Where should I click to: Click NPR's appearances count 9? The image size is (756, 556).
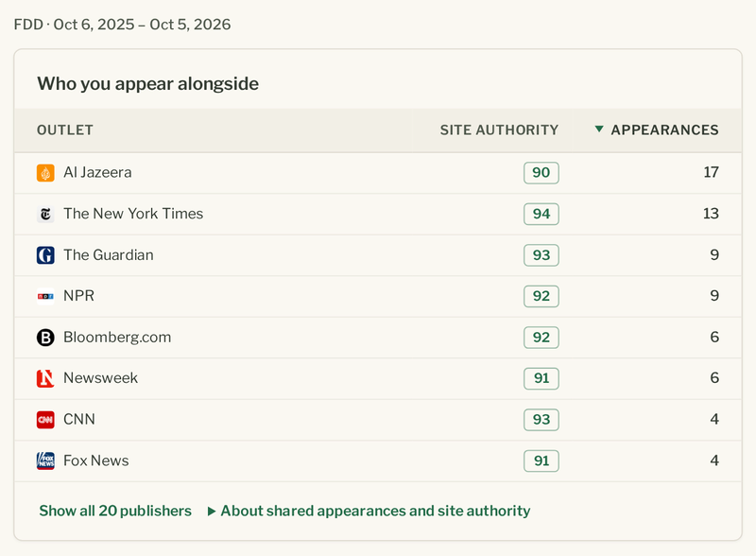(x=714, y=295)
